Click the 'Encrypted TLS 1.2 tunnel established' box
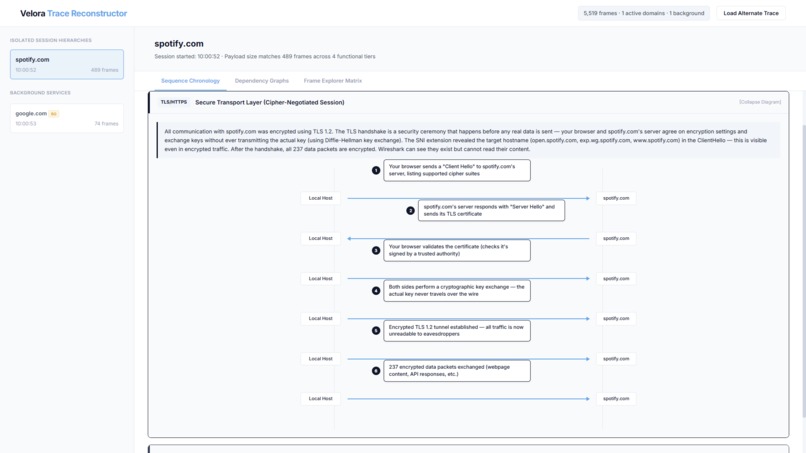The height and width of the screenshot is (453, 806). pyautogui.click(x=457, y=331)
